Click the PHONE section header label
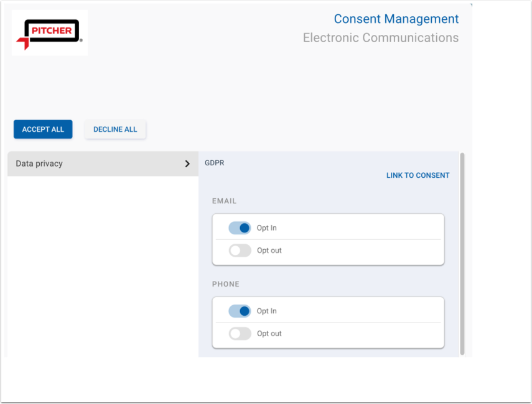The image size is (532, 404). click(225, 284)
